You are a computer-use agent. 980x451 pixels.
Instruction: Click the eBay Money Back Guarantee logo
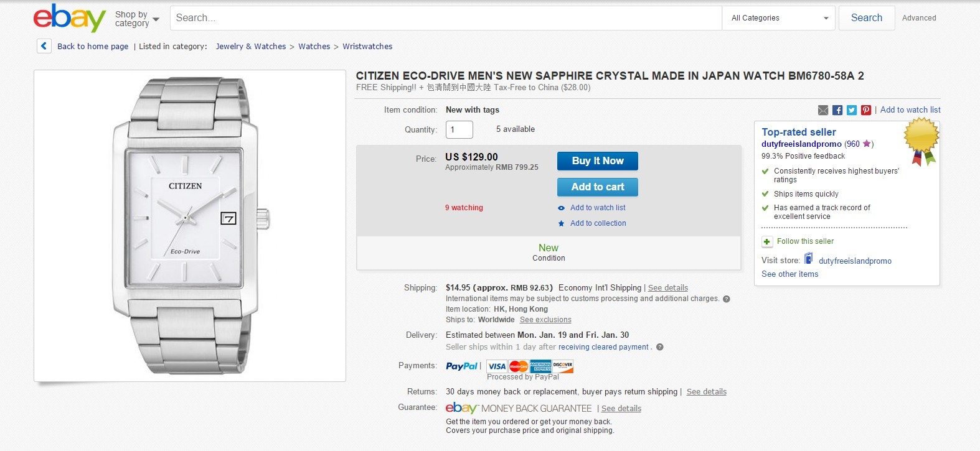pyautogui.click(x=519, y=408)
